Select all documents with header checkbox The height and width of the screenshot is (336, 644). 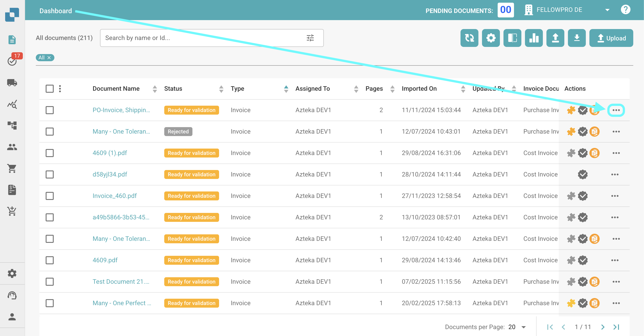click(x=50, y=89)
